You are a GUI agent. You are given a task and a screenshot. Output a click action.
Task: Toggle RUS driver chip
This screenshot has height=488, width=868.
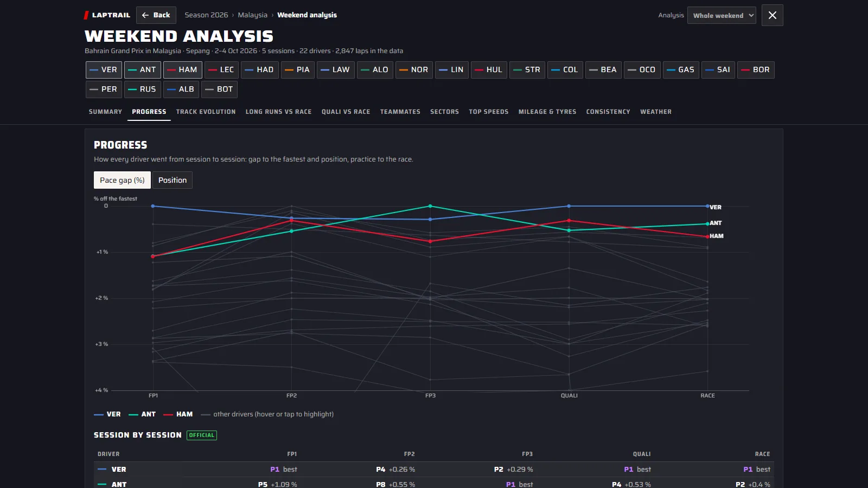click(x=143, y=89)
